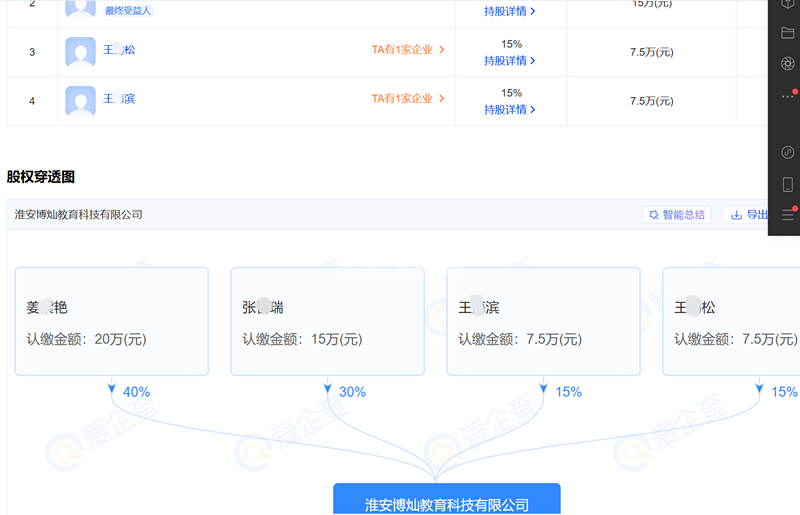Click 7.5万(元) amount in row 3

pos(652,52)
